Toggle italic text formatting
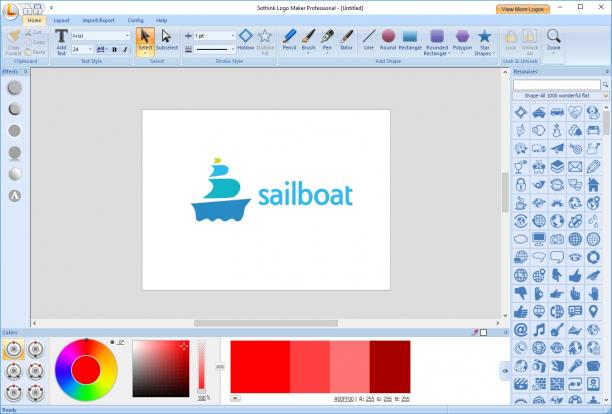 [x=125, y=50]
